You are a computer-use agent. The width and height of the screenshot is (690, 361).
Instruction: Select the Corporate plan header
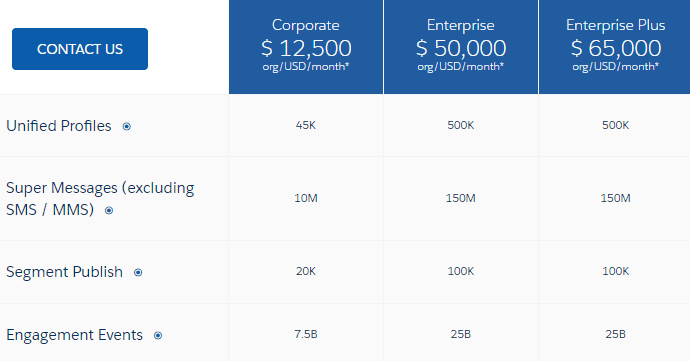tap(306, 47)
